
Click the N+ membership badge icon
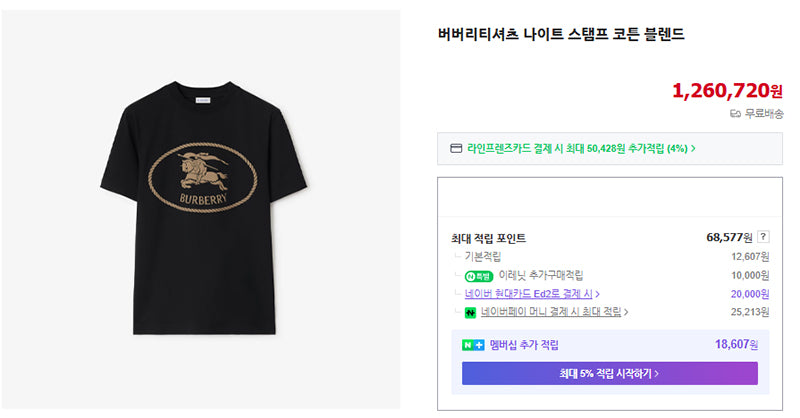[473, 346]
